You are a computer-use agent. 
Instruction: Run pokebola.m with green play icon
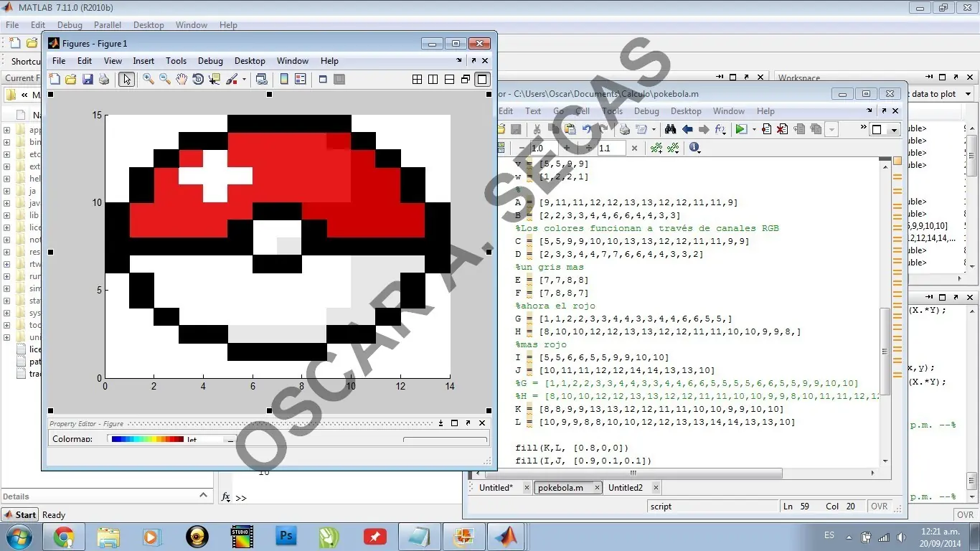[741, 129]
